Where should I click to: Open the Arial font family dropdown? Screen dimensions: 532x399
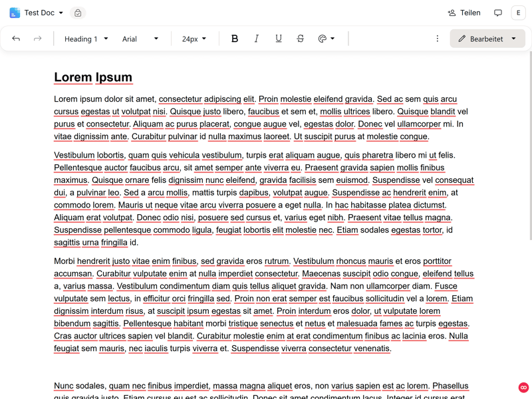[x=140, y=39]
